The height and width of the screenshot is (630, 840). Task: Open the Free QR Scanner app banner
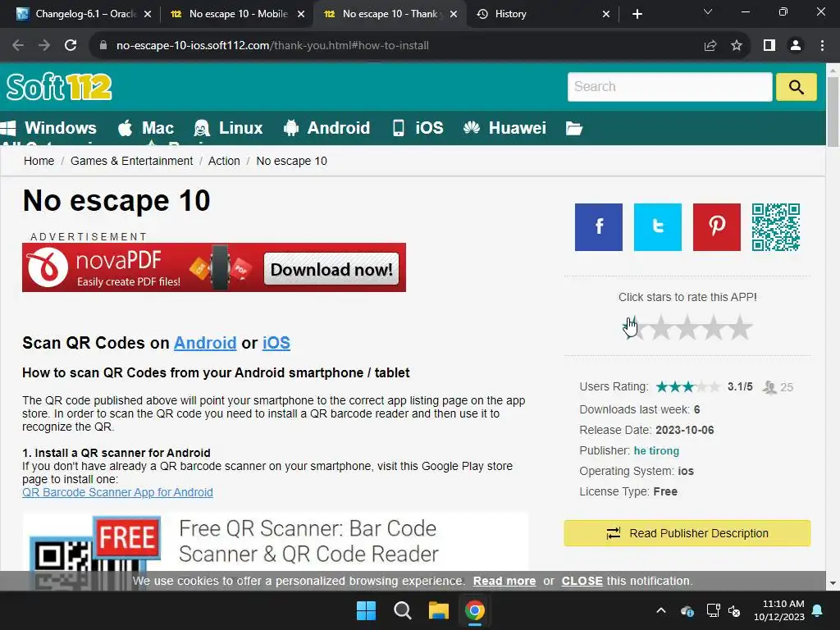[275, 541]
